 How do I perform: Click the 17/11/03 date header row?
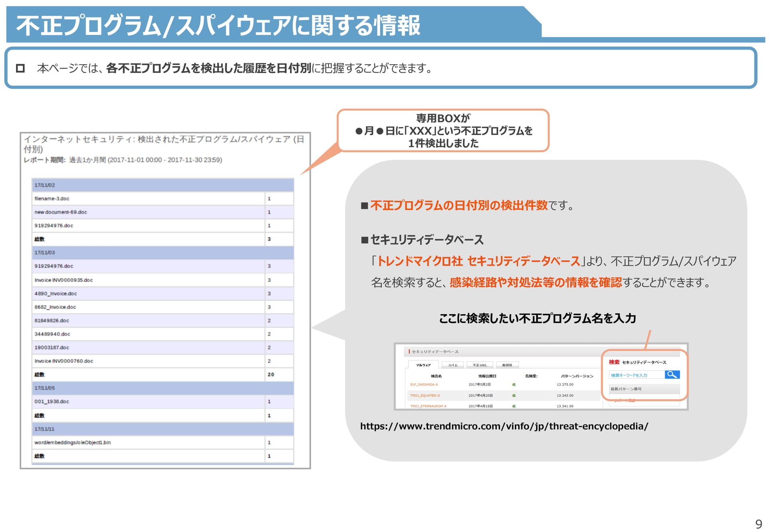click(x=163, y=253)
